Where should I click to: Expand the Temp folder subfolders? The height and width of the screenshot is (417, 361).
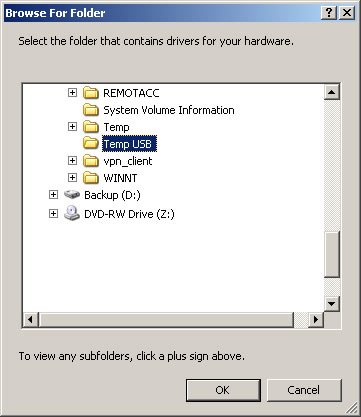point(72,126)
